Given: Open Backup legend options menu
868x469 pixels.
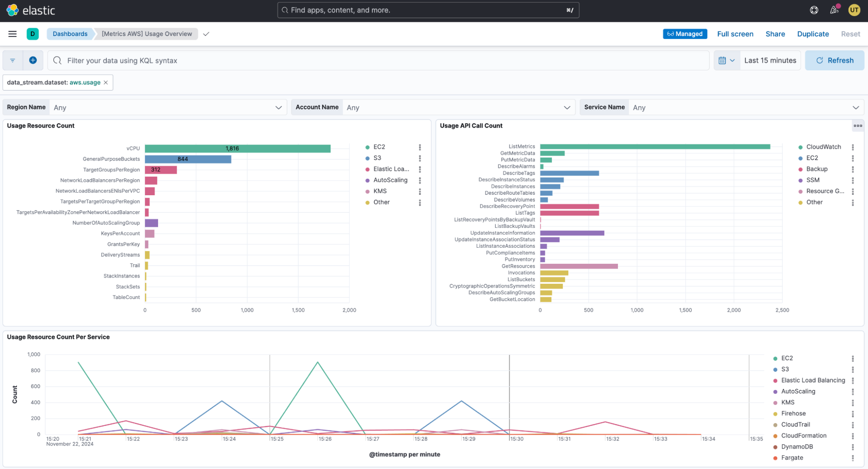Looking at the screenshot, I should [853, 169].
